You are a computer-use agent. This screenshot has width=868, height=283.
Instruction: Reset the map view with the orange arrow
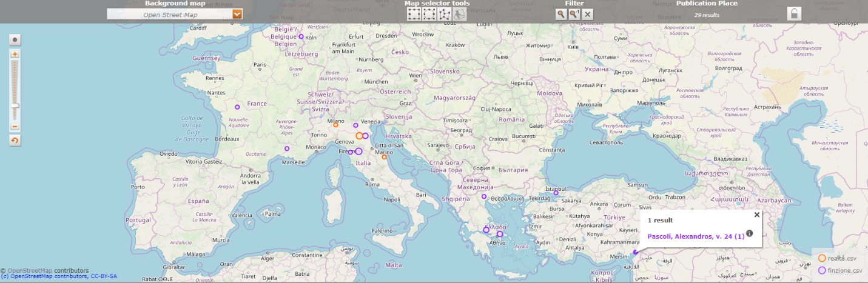pos(15,141)
